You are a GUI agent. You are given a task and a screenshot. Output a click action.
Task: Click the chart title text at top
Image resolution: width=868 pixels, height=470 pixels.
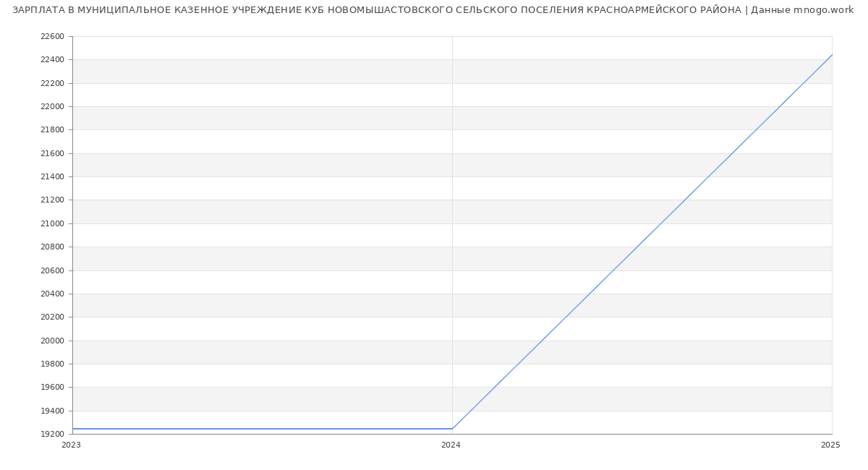click(x=433, y=10)
